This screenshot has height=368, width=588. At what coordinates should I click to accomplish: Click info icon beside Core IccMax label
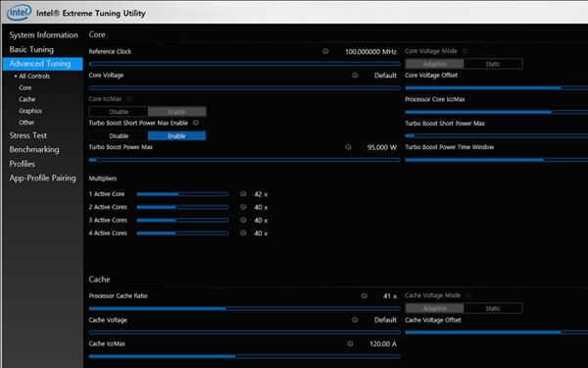[x=129, y=99]
